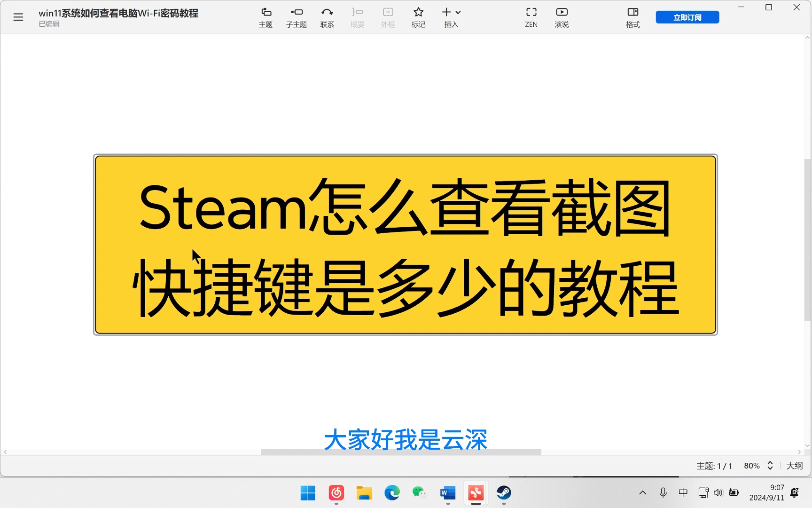Screen dimensions: 812x508
Task: Add a new topic with 主题 tool
Action: (x=265, y=17)
